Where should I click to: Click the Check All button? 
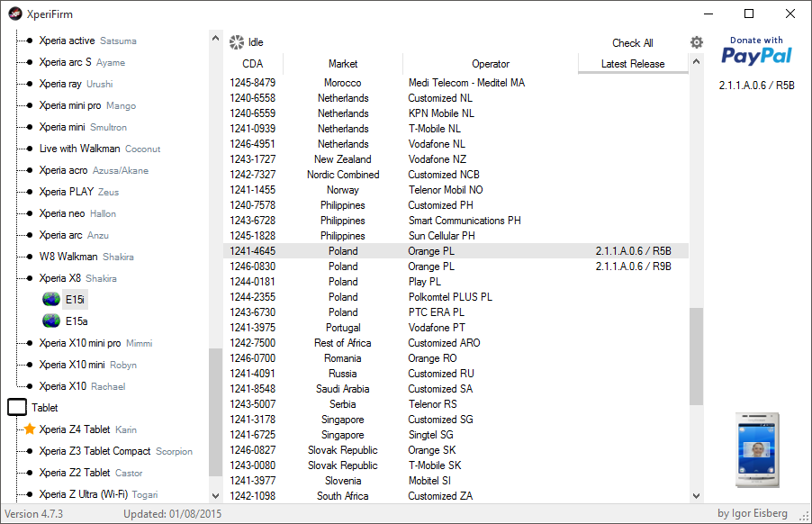click(633, 43)
